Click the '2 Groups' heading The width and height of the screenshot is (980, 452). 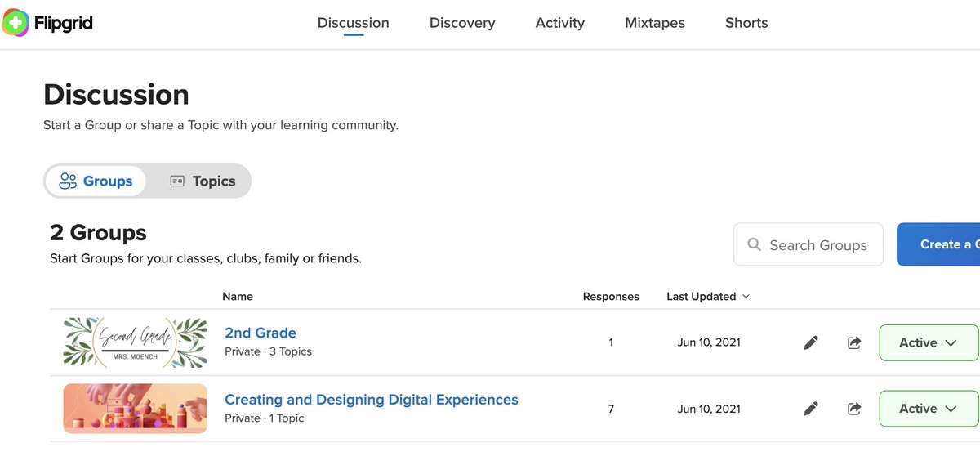pos(98,233)
